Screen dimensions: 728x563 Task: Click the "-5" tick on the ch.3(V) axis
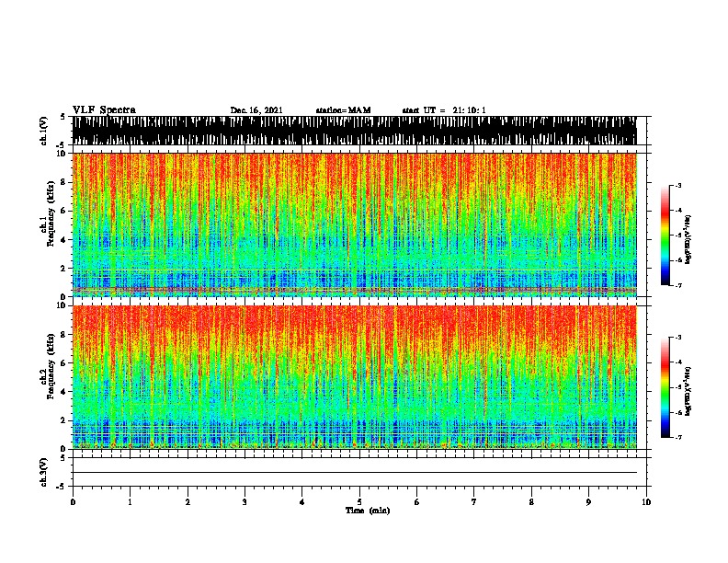[x=62, y=487]
